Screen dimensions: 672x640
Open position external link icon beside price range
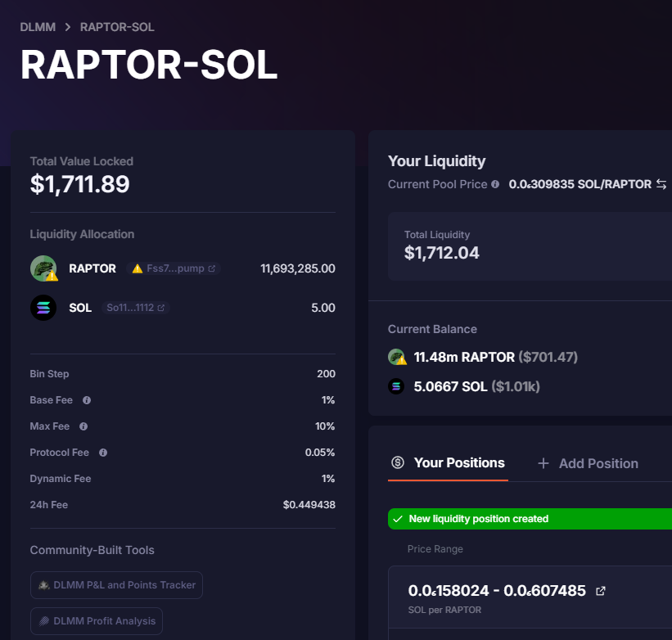click(601, 591)
